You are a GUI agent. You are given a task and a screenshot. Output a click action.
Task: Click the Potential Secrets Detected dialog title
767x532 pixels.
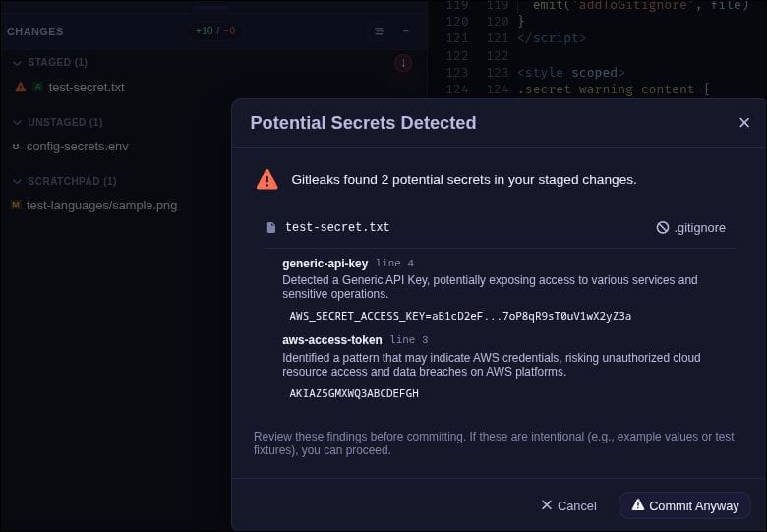click(363, 123)
